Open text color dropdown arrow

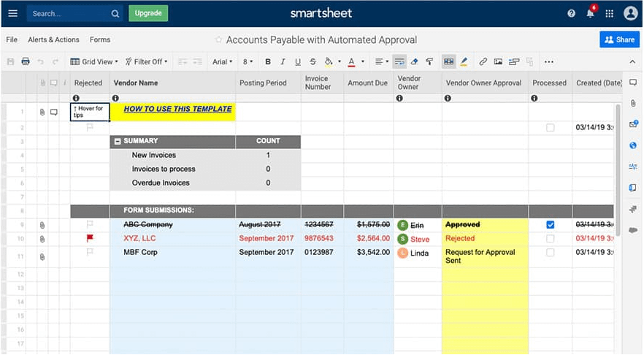tap(363, 61)
